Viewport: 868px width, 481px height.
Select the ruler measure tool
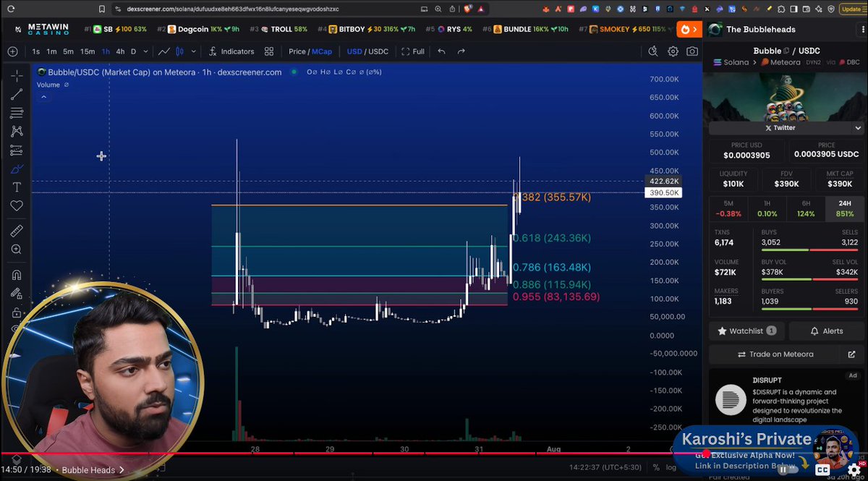[x=17, y=231]
